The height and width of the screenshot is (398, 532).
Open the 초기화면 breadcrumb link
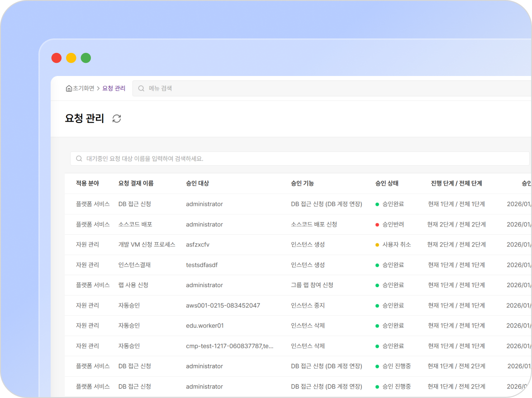pos(83,89)
